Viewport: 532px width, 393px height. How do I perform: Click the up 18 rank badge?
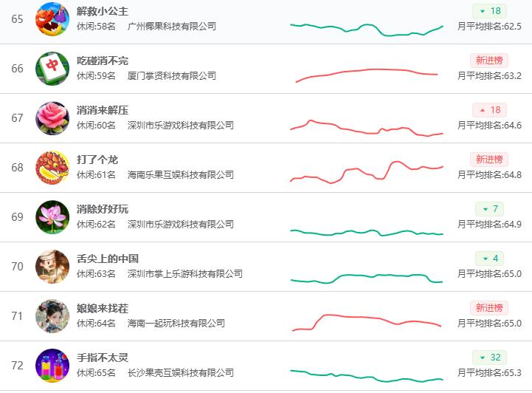click(489, 110)
